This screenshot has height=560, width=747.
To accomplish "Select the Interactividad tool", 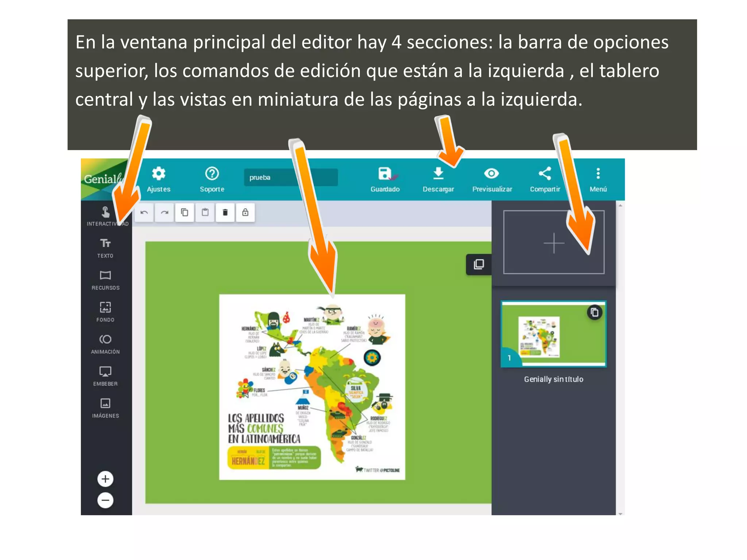I will point(106,216).
